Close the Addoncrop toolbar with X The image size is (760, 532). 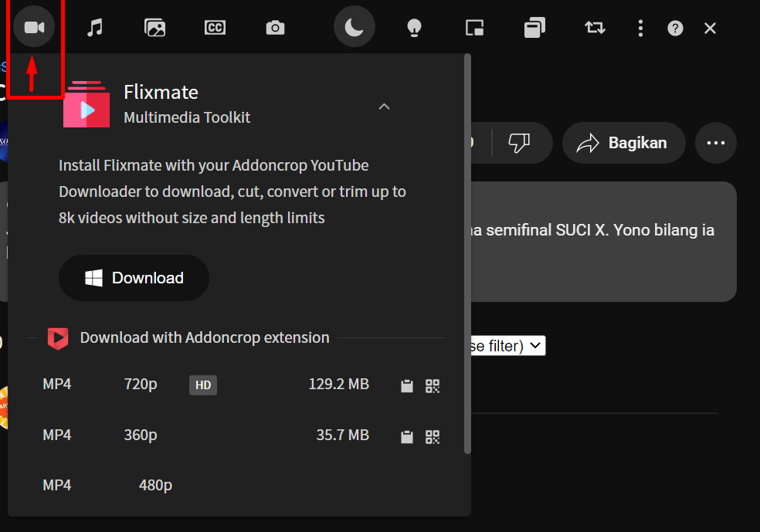[x=710, y=28]
